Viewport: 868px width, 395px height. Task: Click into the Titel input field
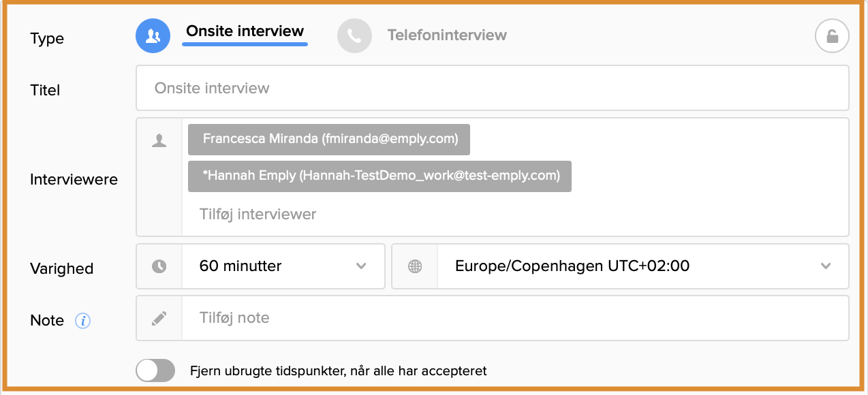click(x=492, y=88)
